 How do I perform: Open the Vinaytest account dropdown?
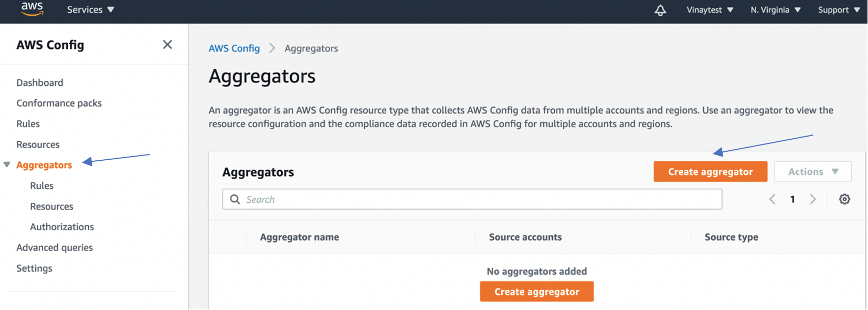click(x=710, y=10)
